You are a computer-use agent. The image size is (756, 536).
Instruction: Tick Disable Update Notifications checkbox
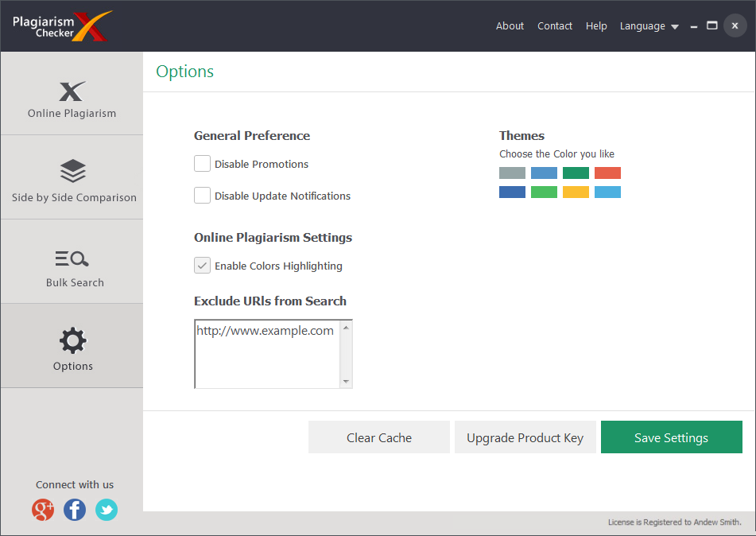pyautogui.click(x=202, y=196)
